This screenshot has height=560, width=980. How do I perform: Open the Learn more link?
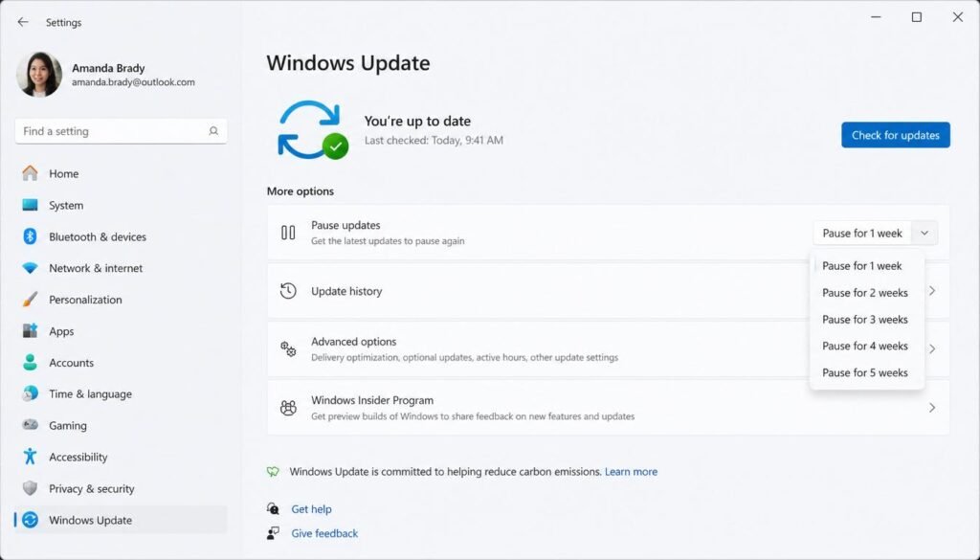pyautogui.click(x=631, y=471)
